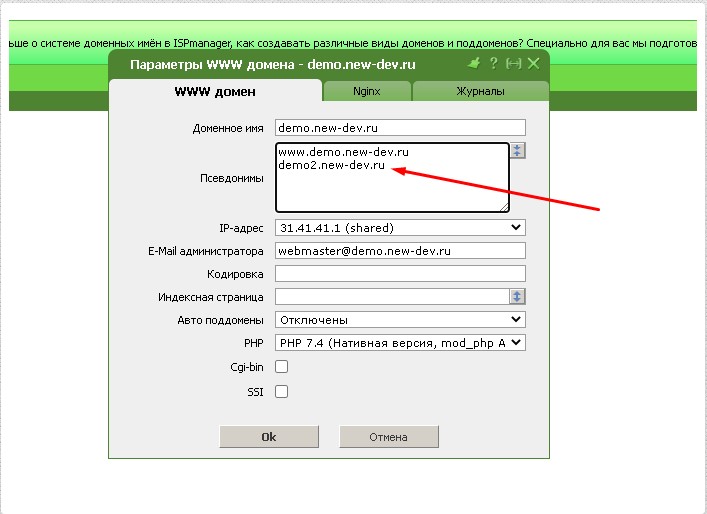Image resolution: width=707 pixels, height=514 pixels.
Task: Select the WWW домен tab
Action: [215, 91]
